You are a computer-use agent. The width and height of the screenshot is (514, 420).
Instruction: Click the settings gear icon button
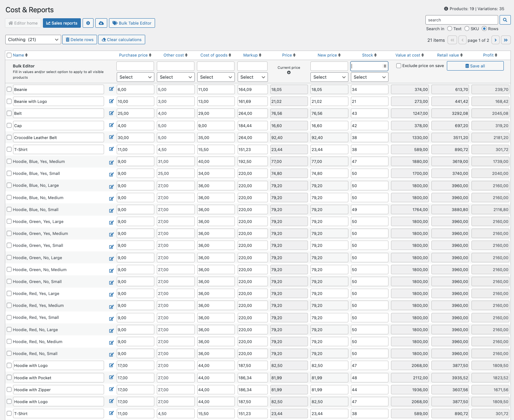pyautogui.click(x=88, y=23)
